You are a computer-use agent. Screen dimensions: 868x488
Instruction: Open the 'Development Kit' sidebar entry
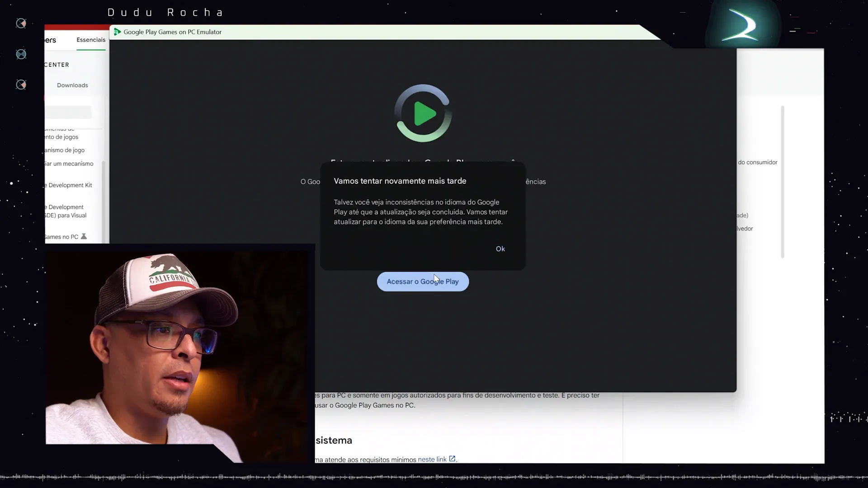pyautogui.click(x=68, y=185)
